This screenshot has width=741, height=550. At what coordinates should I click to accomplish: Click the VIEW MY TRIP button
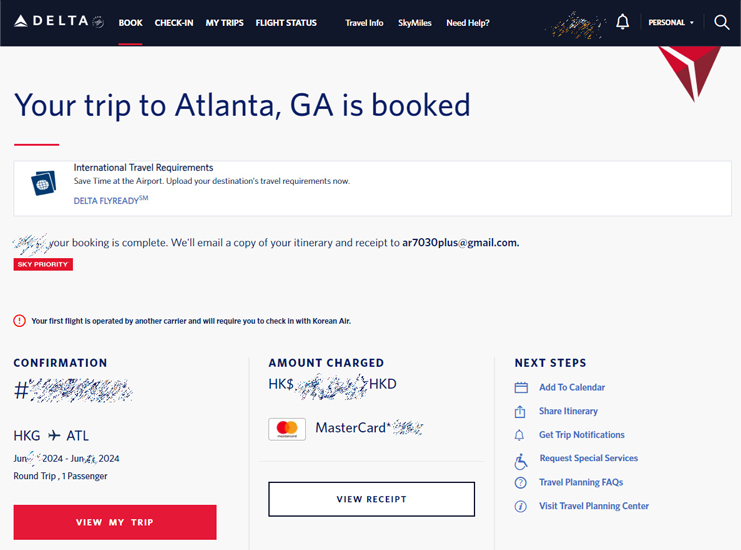[115, 522]
